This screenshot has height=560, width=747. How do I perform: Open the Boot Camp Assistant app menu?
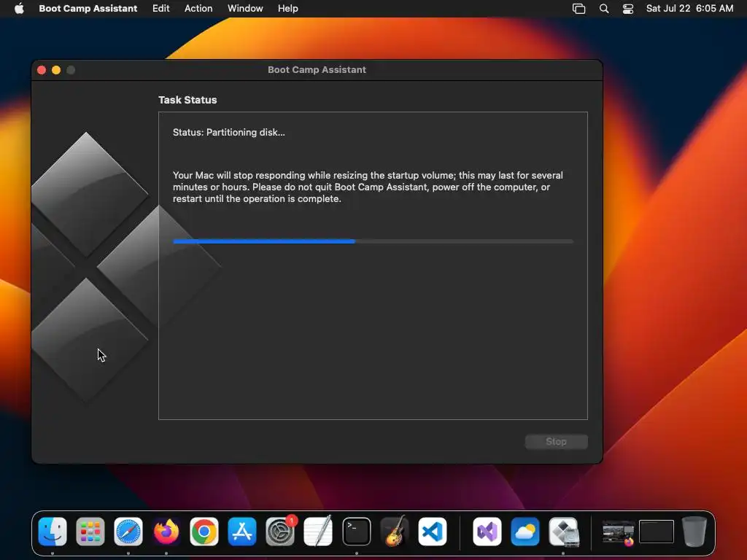88,8
